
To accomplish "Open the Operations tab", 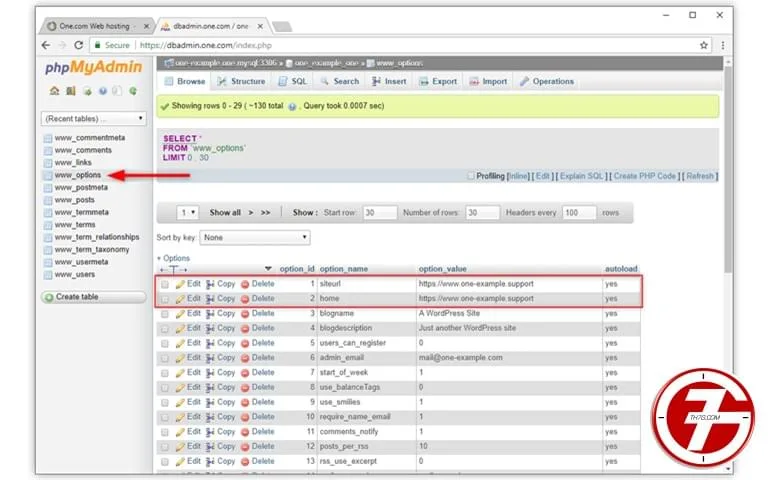I will pyautogui.click(x=547, y=81).
